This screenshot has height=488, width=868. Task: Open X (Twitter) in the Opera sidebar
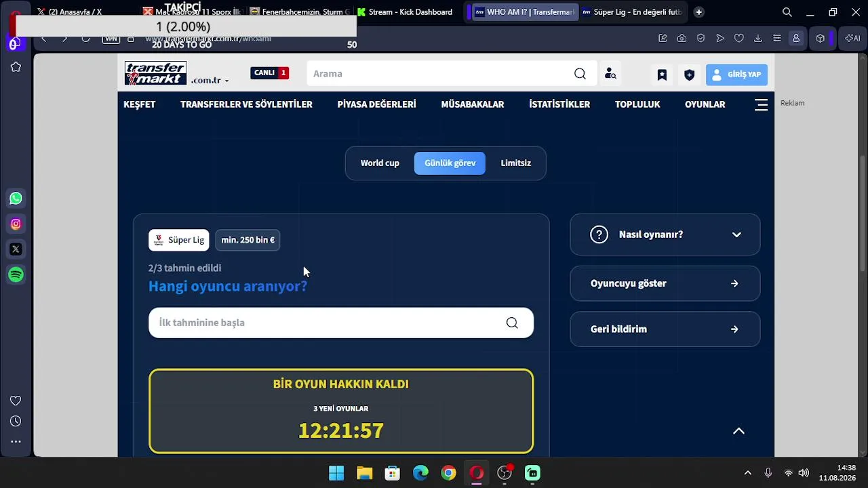(16, 249)
